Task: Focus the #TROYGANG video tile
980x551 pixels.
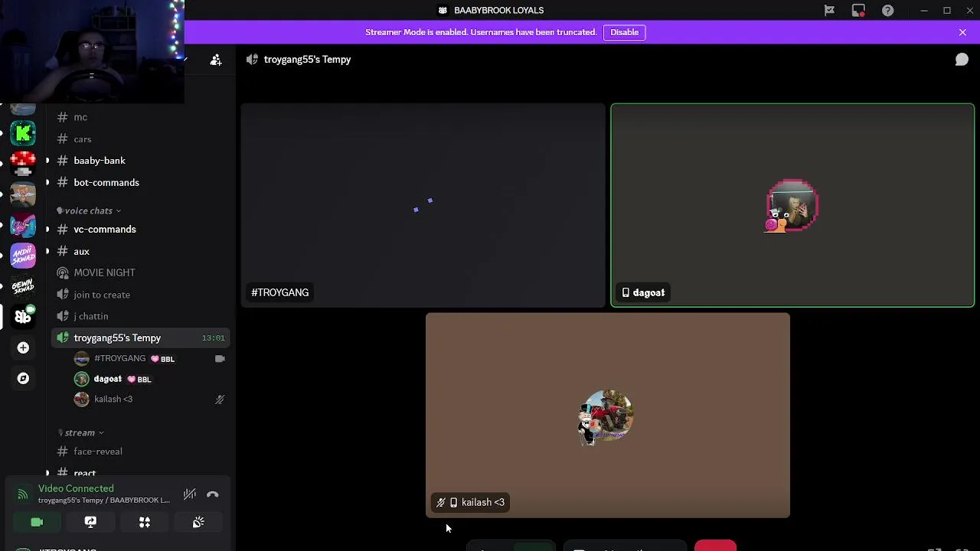Action: pyautogui.click(x=423, y=205)
